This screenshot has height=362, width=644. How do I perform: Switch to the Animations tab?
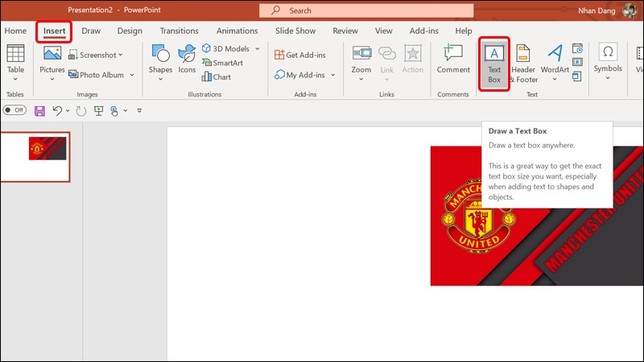[237, 31]
